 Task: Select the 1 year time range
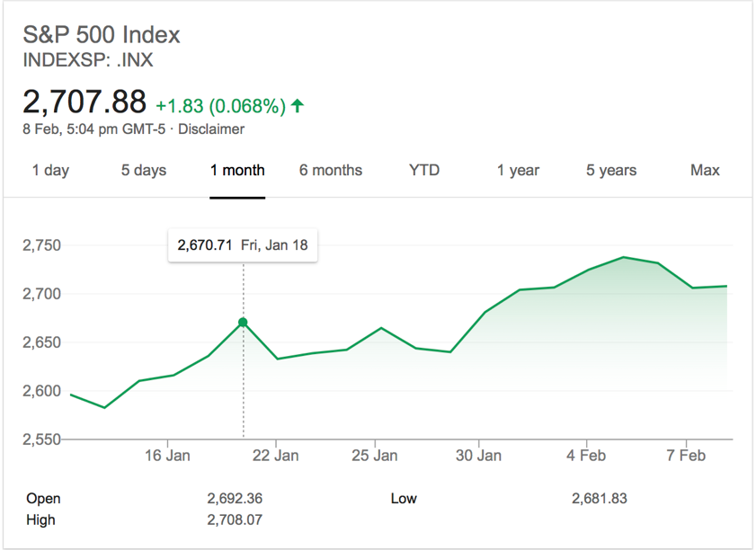click(x=518, y=170)
